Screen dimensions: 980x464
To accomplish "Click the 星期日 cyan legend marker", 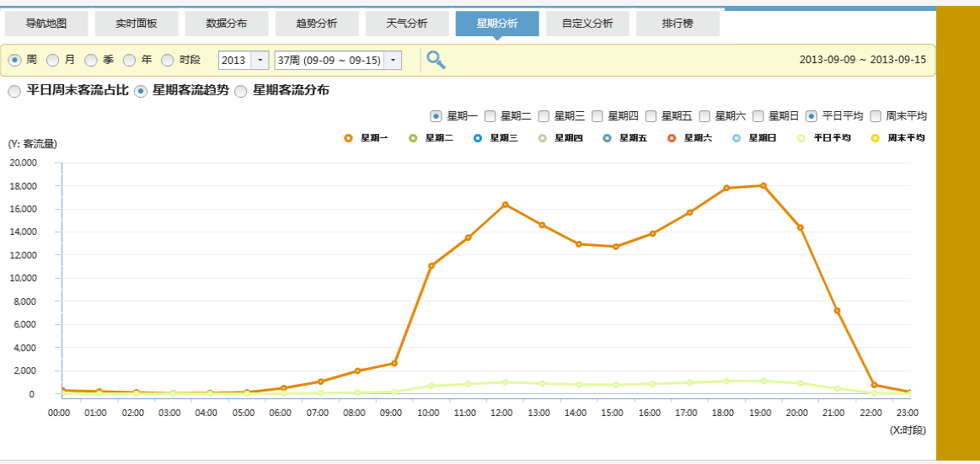I will (736, 138).
